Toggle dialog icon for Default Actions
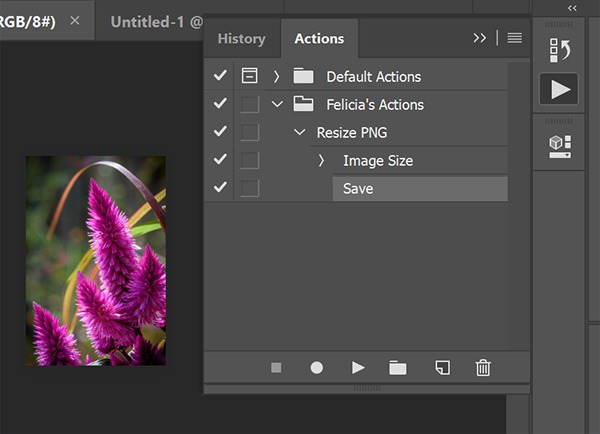The height and width of the screenshot is (434, 600). (249, 75)
